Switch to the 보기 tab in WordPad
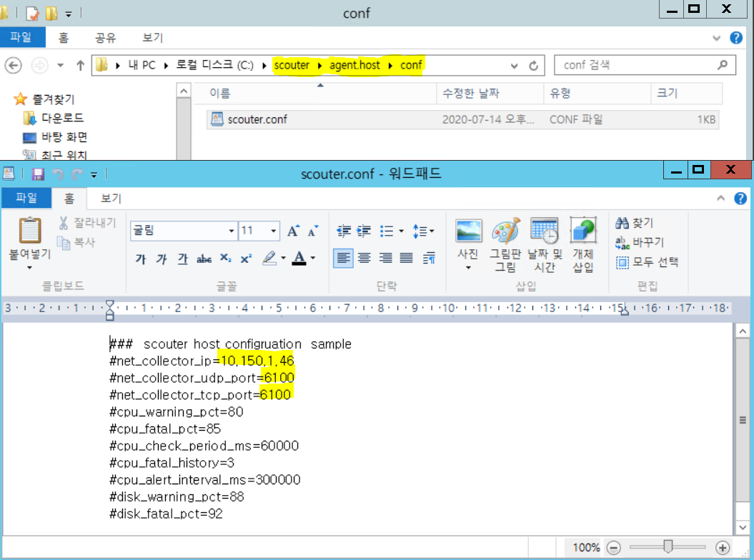Screen dimensions: 754x560 tap(111, 198)
